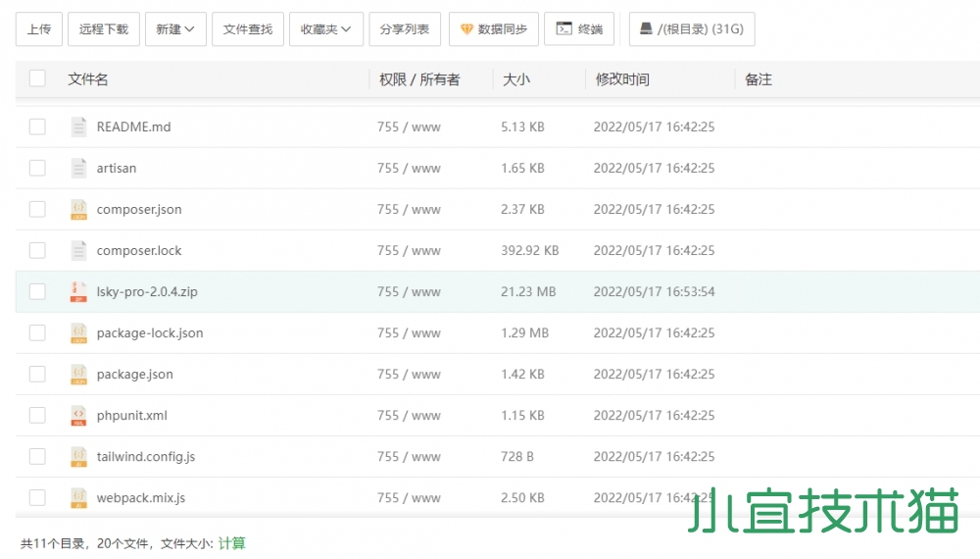
Task: Expand the 收藏夹 dropdown
Action: tap(326, 29)
